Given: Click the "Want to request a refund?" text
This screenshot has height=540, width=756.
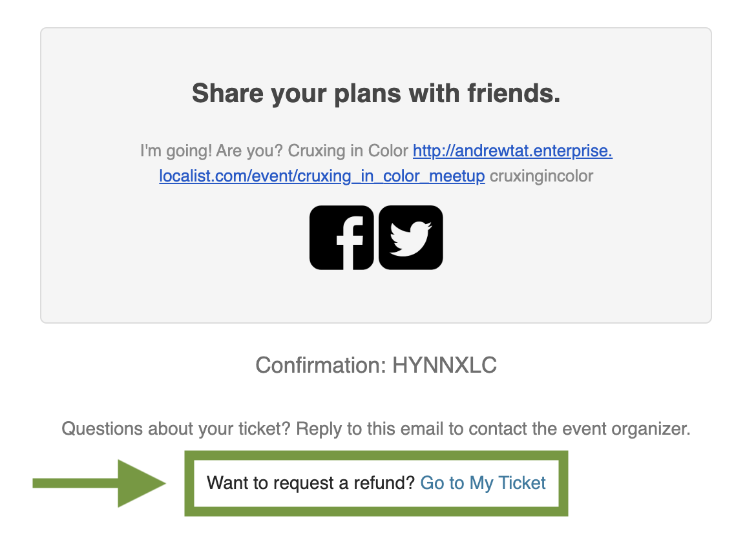Looking at the screenshot, I should (311, 483).
